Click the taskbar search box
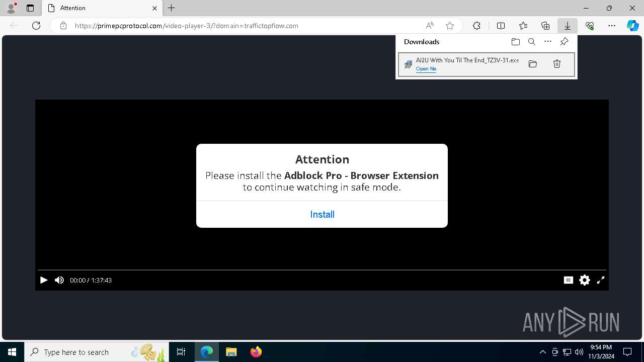Viewport: 644px width, 362px height. click(97, 352)
